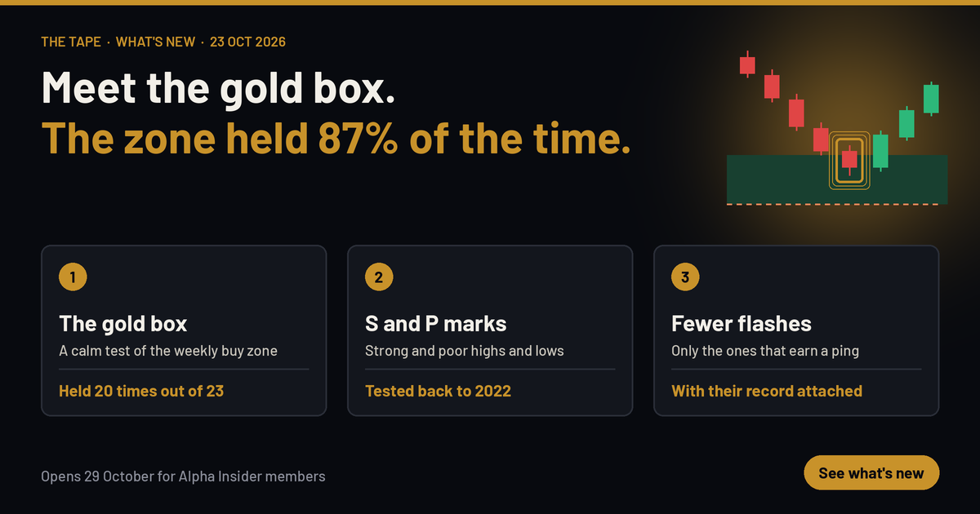Viewport: 980px width, 514px height.
Task: Click the gold box highlighted candle
Action: [849, 161]
